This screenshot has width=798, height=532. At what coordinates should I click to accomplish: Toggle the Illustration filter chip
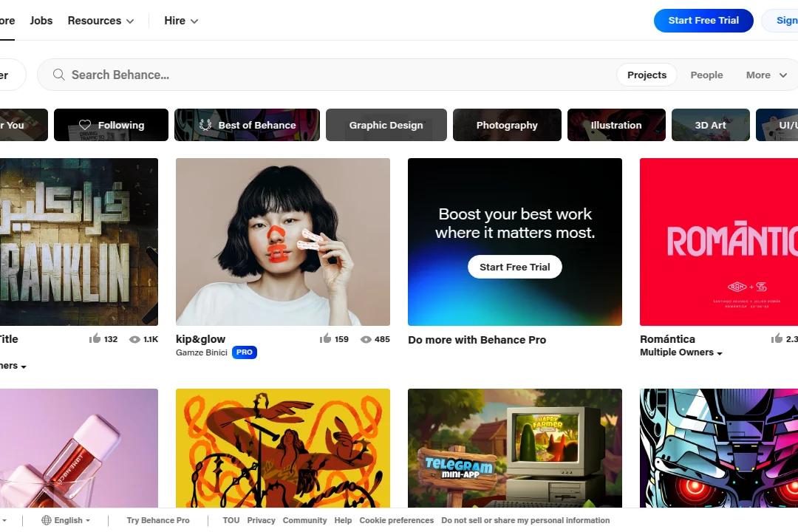pyautogui.click(x=616, y=125)
